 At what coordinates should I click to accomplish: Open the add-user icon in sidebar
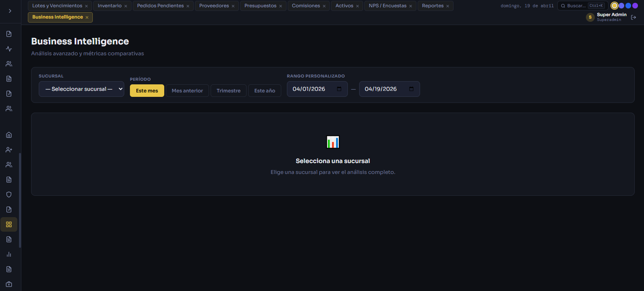click(x=9, y=150)
